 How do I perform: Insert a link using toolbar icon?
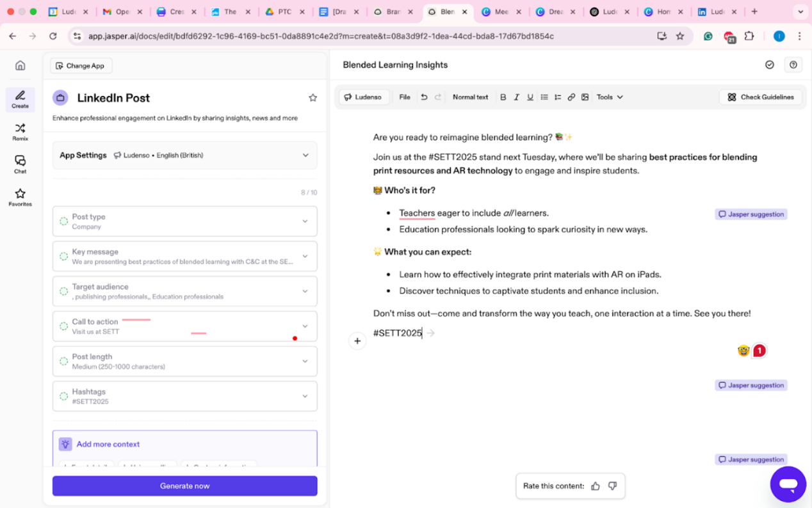[571, 97]
